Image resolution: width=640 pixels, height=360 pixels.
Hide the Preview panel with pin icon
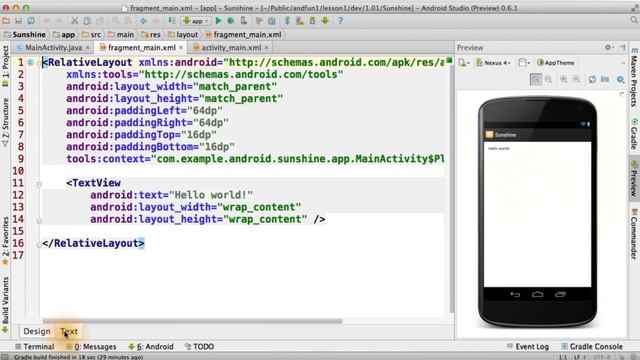[x=622, y=47]
